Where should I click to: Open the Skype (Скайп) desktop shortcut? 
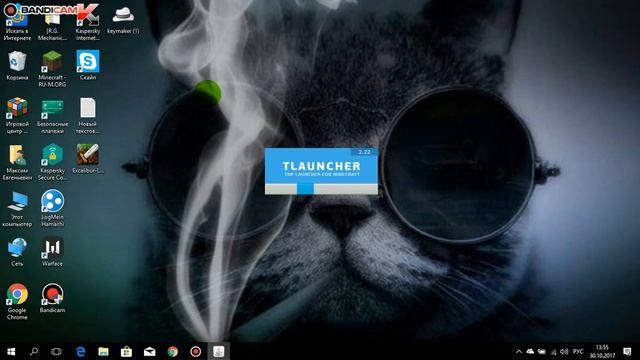coord(88,65)
